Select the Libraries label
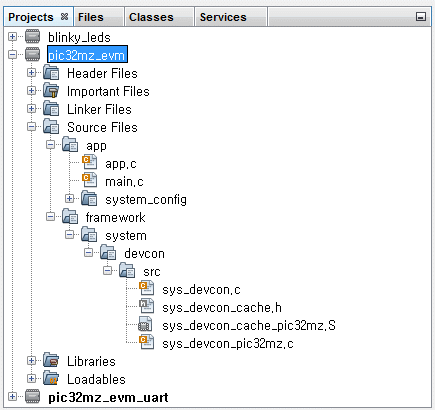This screenshot has height=410, width=435. (x=91, y=361)
